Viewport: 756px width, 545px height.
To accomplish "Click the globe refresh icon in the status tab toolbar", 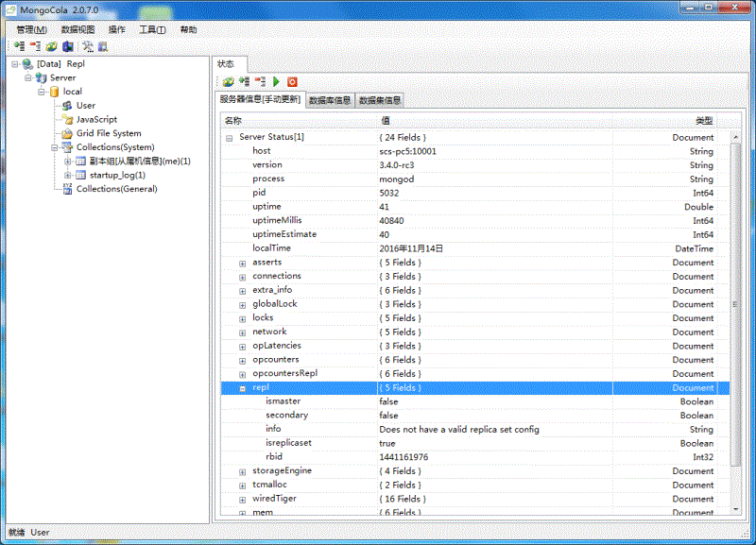I will [x=228, y=82].
